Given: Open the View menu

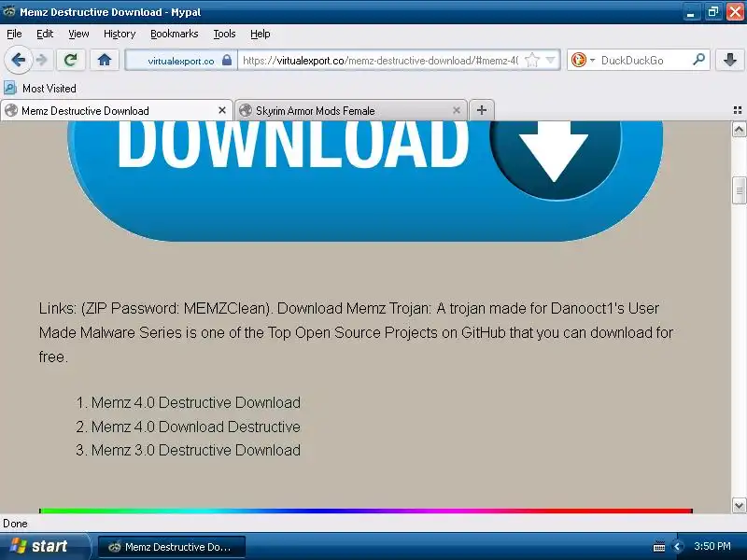Looking at the screenshot, I should [x=78, y=34].
